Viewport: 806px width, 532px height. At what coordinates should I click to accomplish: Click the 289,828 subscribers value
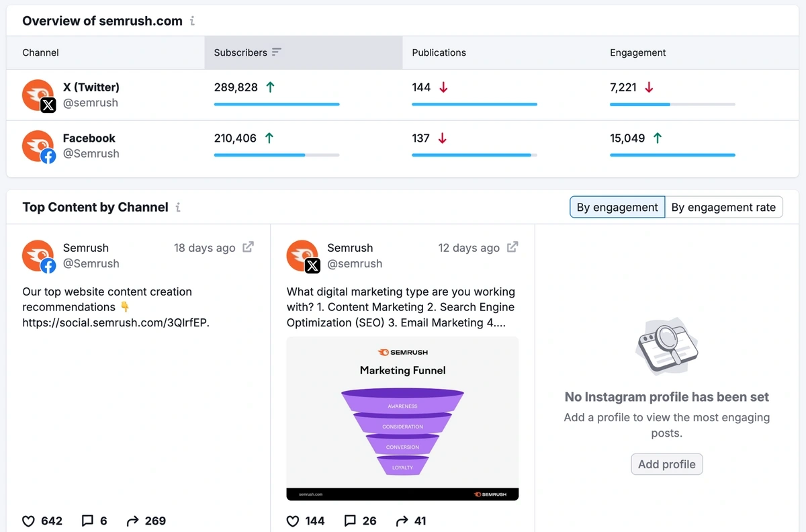(x=236, y=87)
